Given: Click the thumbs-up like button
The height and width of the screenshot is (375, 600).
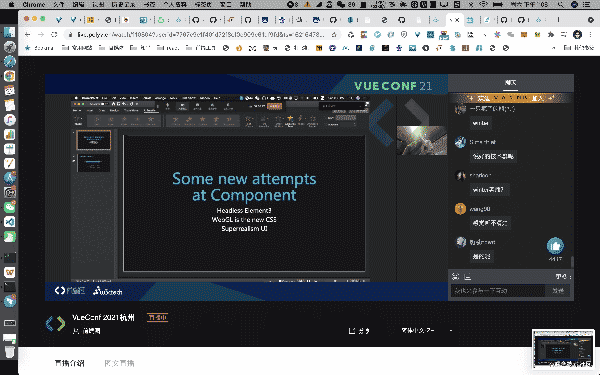Looking at the screenshot, I should coord(555,246).
